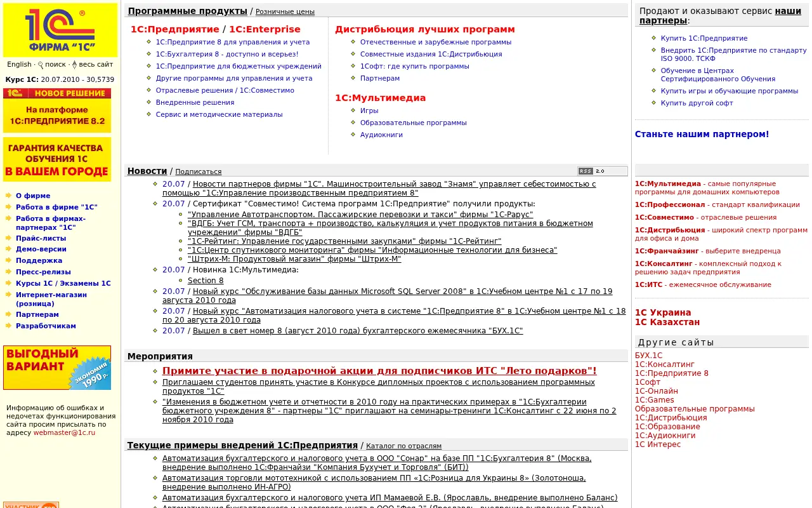Open the Лето подарков promotion link
812x508 pixels.
point(379,371)
